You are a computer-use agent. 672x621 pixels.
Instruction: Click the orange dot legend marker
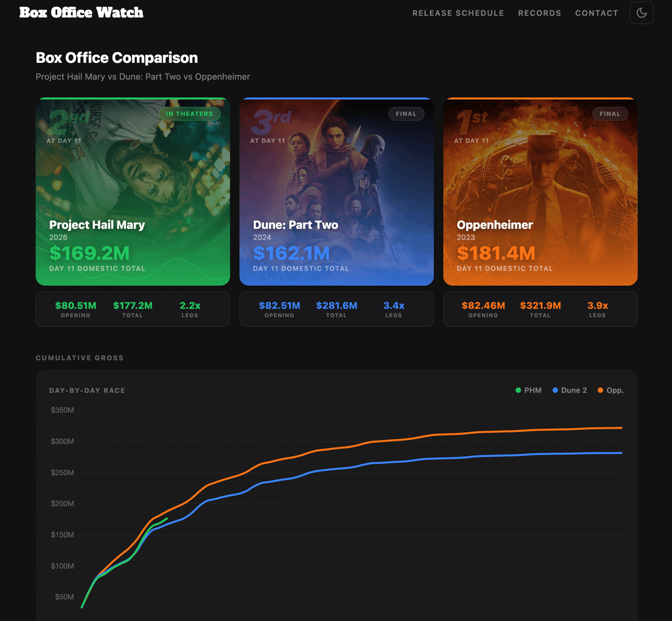[600, 390]
